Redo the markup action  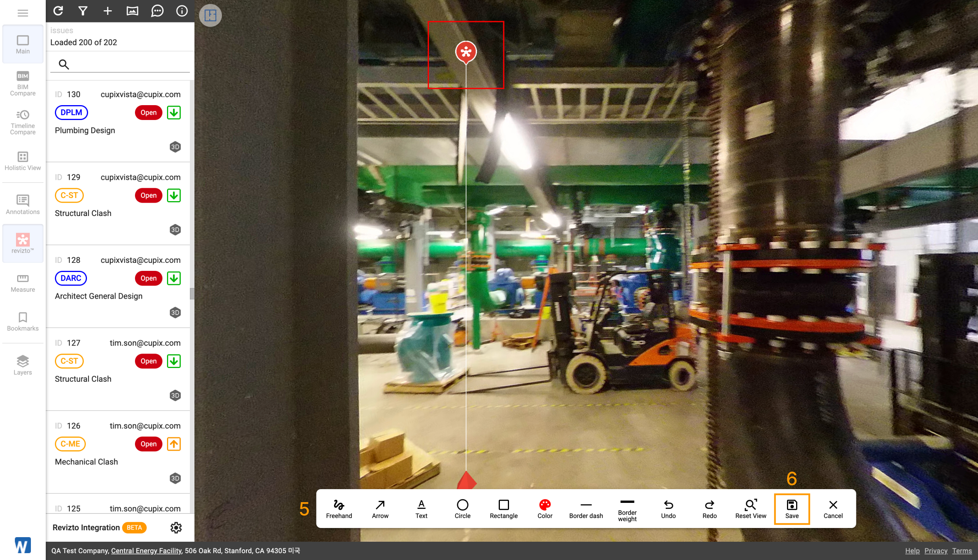pyautogui.click(x=710, y=509)
